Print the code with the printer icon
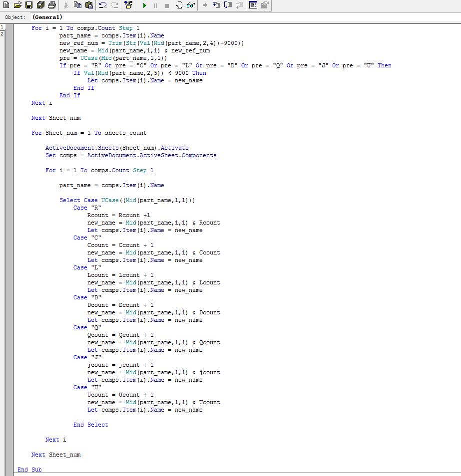The width and height of the screenshot is (461, 476). pyautogui.click(x=52, y=5)
